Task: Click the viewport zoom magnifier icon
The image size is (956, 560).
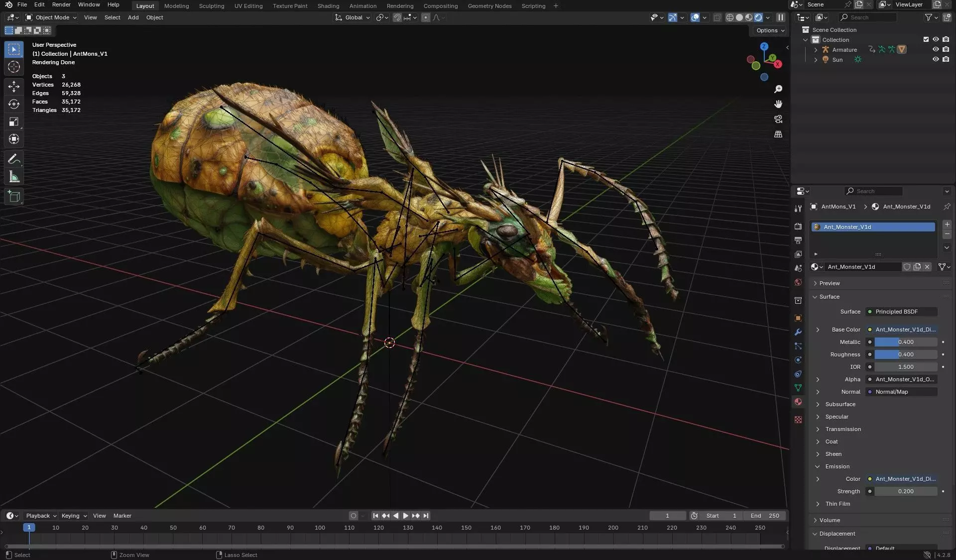Action: (x=778, y=89)
